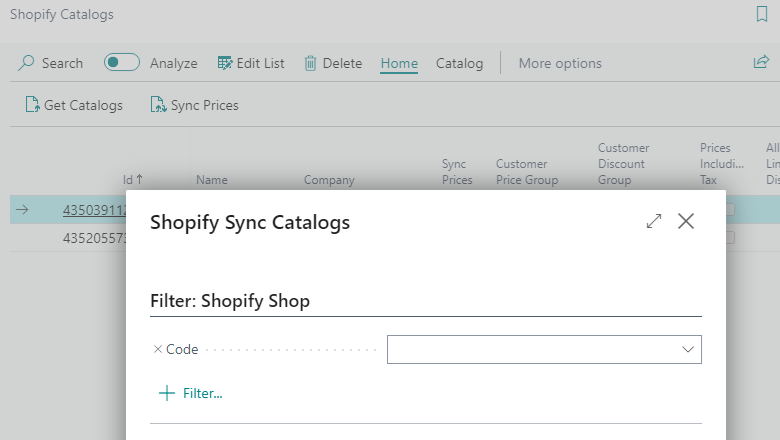This screenshot has height=440, width=780.
Task: Click the Sync Prices column header
Action: click(457, 172)
